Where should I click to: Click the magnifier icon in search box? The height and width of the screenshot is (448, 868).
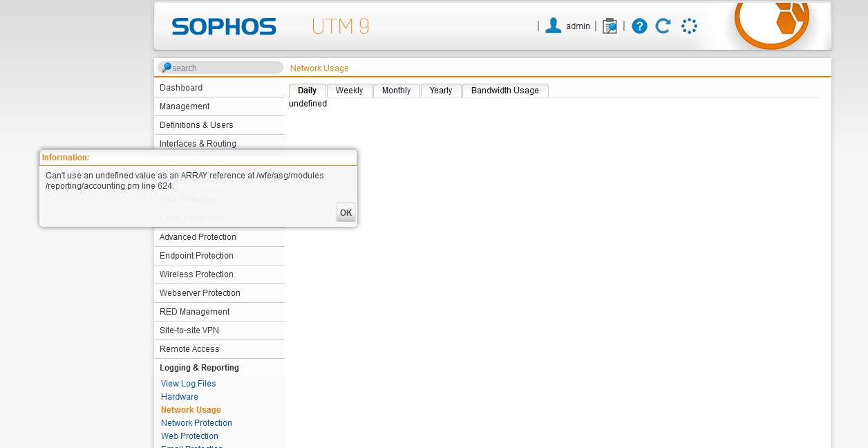166,68
